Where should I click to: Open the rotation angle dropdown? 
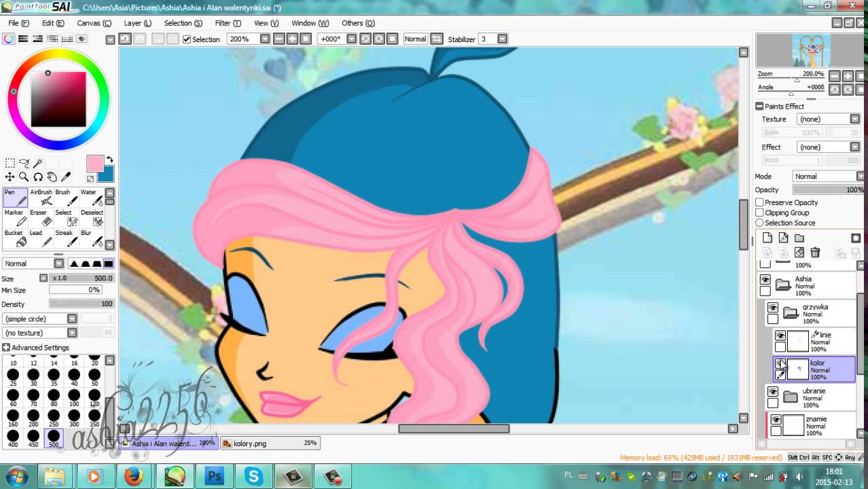(350, 39)
